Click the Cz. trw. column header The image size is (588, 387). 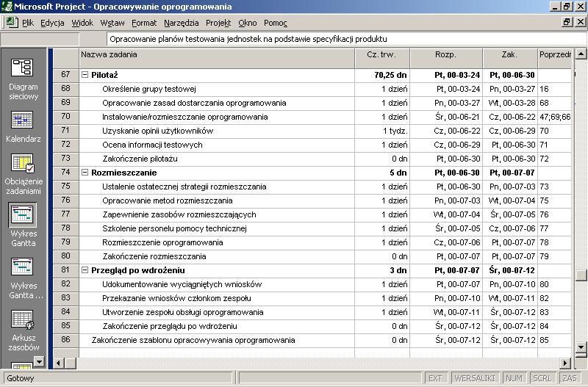point(382,58)
